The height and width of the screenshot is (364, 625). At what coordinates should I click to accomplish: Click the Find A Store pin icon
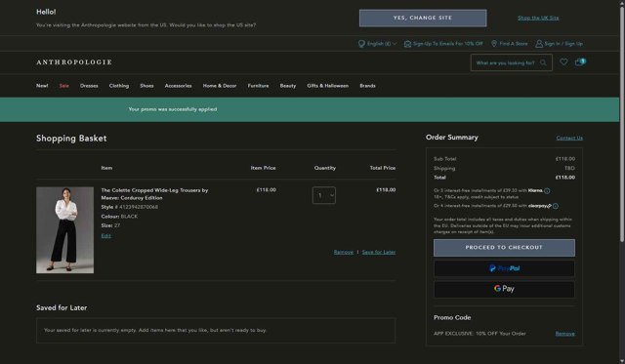pyautogui.click(x=494, y=43)
